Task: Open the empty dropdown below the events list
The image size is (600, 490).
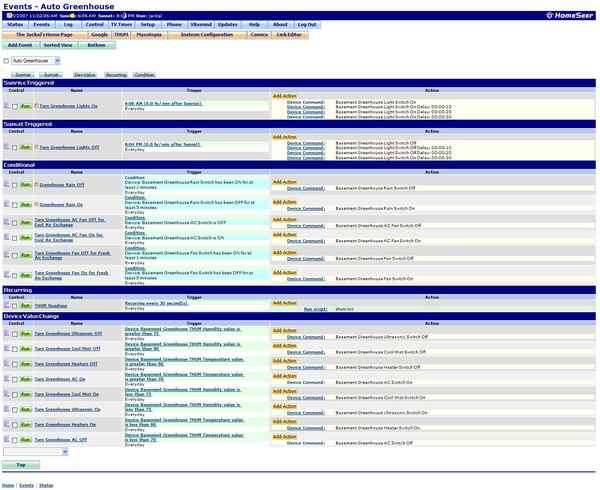Action: point(35,452)
